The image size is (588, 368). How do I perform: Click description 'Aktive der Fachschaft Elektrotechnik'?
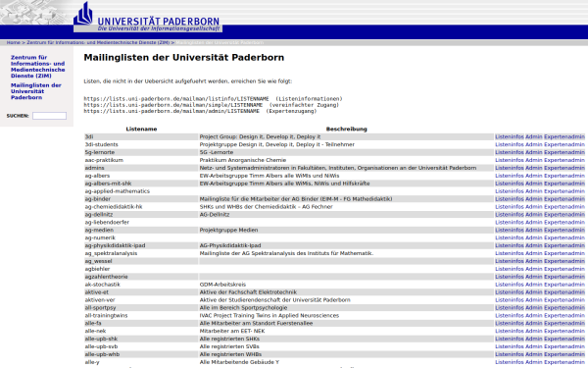click(x=248, y=292)
